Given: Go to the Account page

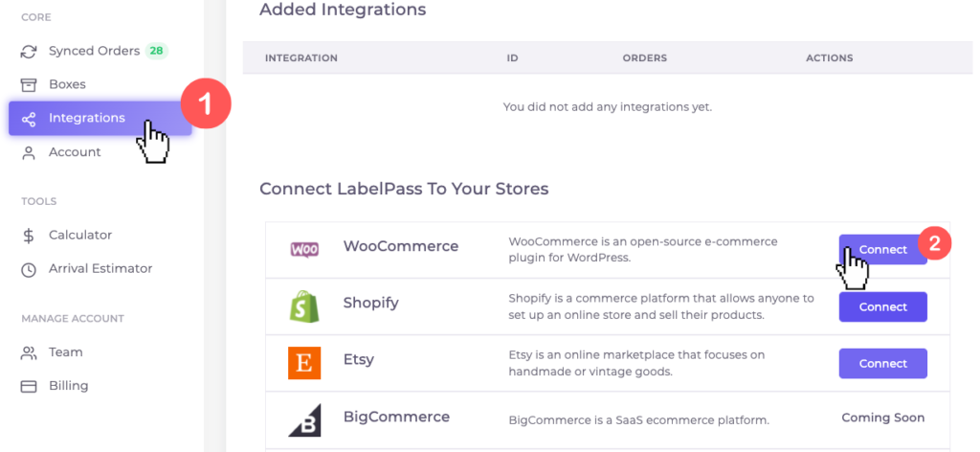Looking at the screenshot, I should point(75,152).
